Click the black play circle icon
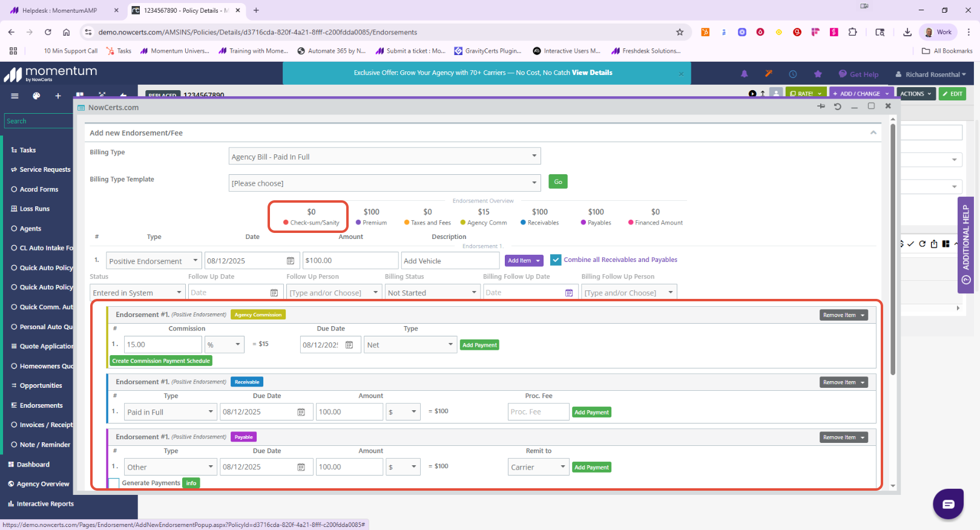The image size is (980, 530). 752,94
